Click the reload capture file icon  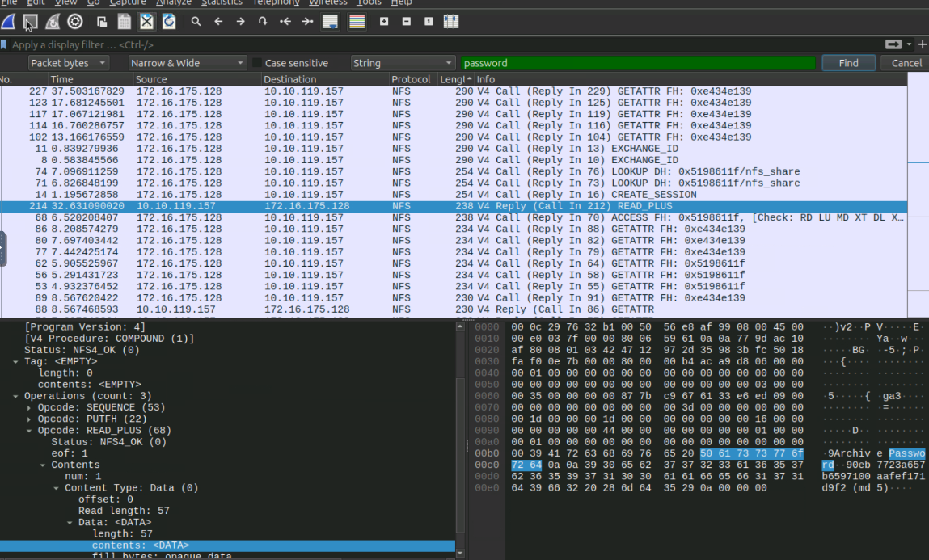[x=169, y=22]
